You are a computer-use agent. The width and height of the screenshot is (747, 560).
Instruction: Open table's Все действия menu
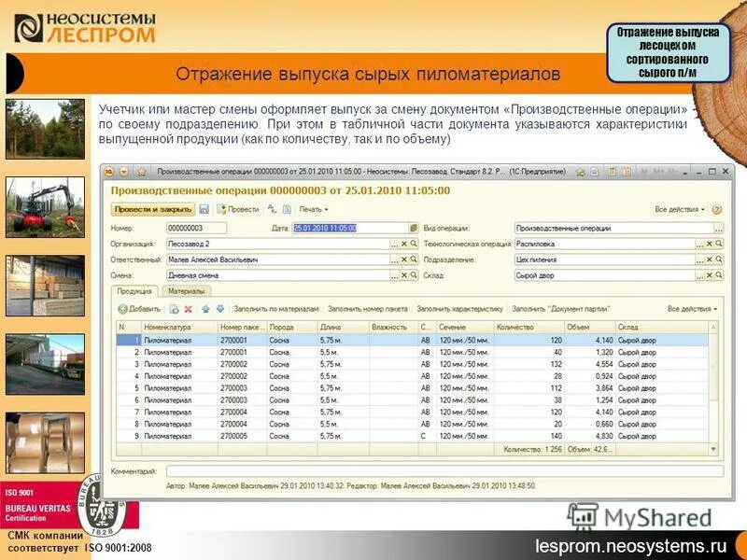[x=692, y=309]
